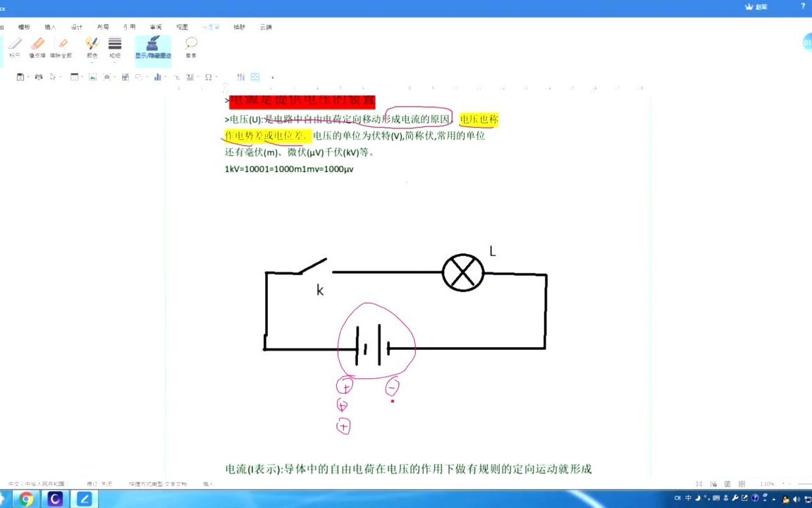
Task: Click 擦除全部 to clear all ink
Action: coord(62,47)
